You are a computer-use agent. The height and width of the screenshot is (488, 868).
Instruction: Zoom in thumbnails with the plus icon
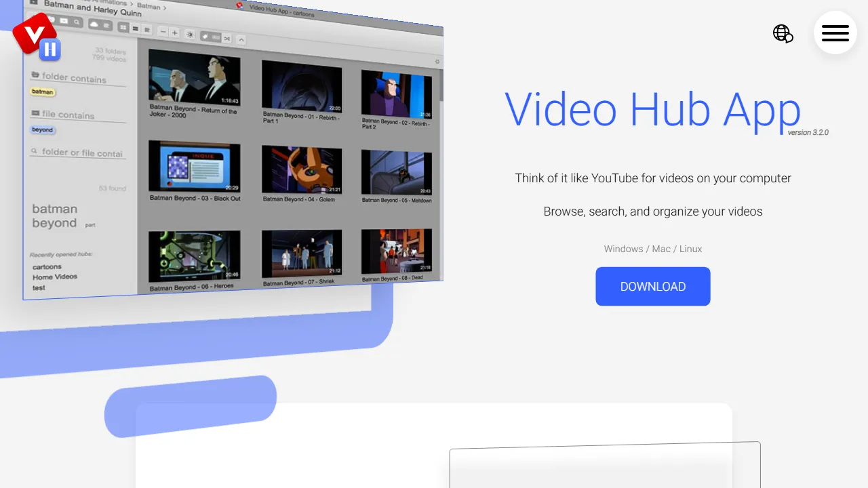174,33
